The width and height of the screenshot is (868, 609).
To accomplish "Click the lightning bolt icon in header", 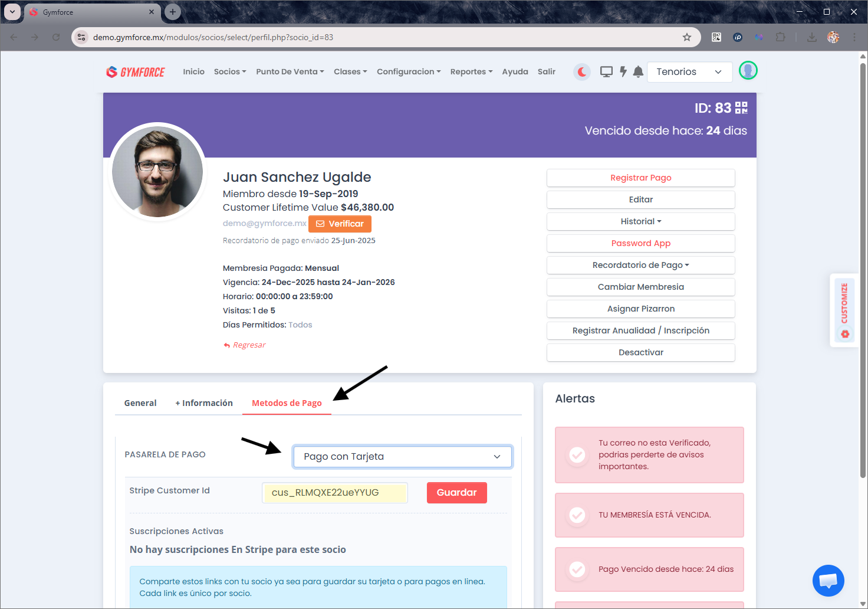I will click(623, 71).
